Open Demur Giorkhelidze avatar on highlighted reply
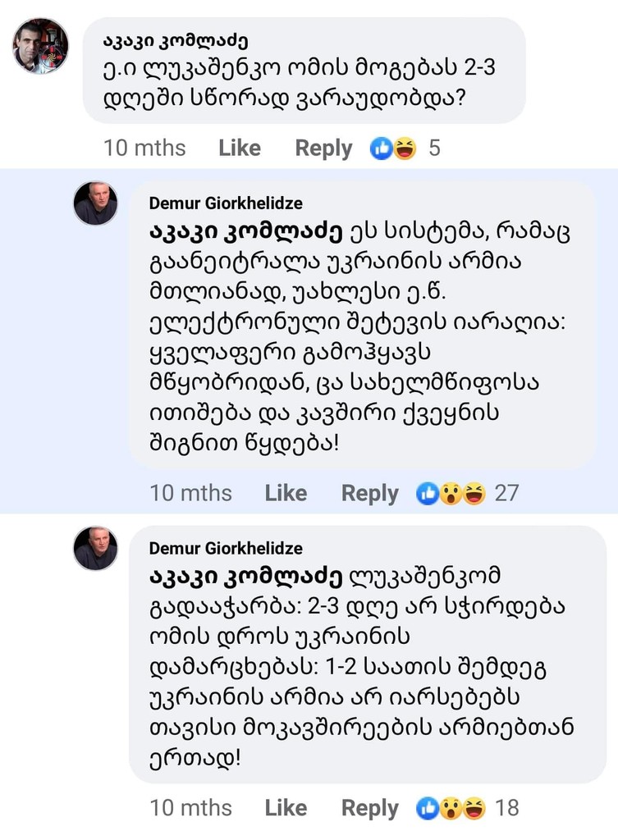 95,203
